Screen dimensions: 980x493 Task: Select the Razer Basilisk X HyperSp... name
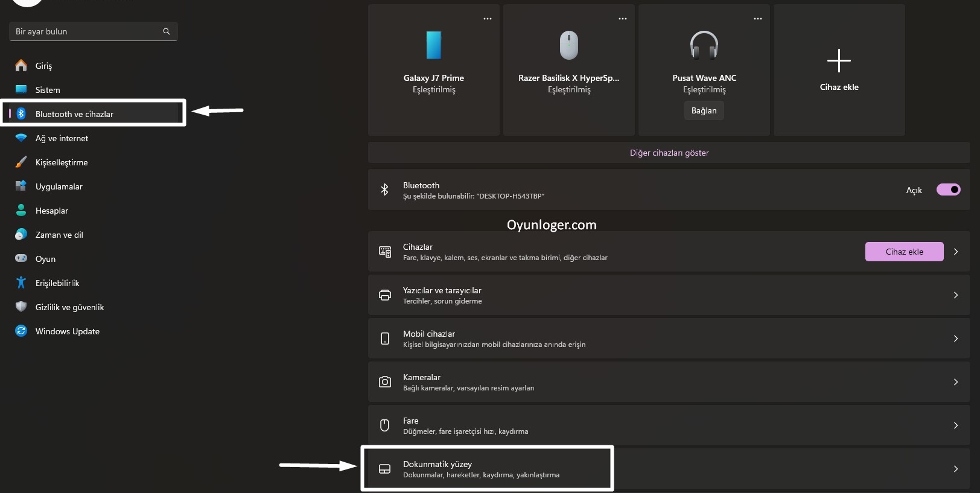569,78
